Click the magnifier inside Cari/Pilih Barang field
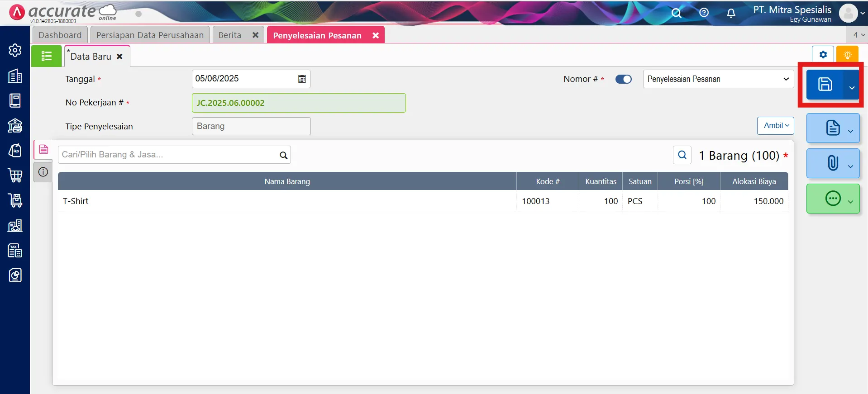This screenshot has height=394, width=868. tap(283, 155)
